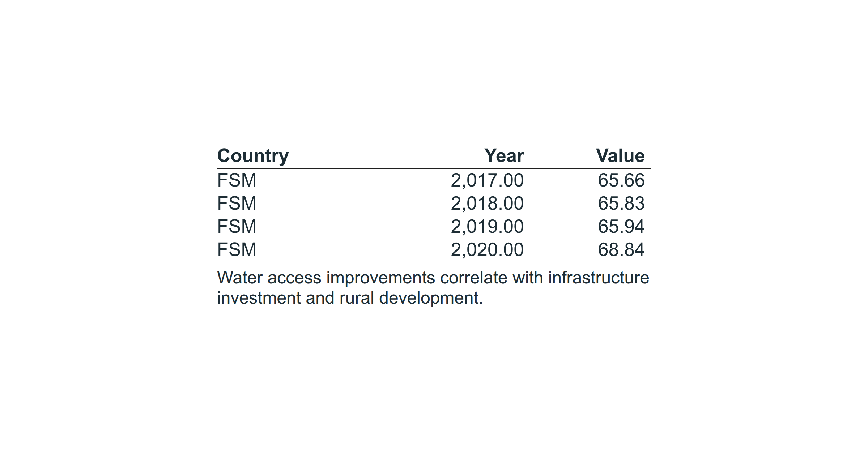The height and width of the screenshot is (454, 868).
Task: Click the value 65.66
Action: 621,180
